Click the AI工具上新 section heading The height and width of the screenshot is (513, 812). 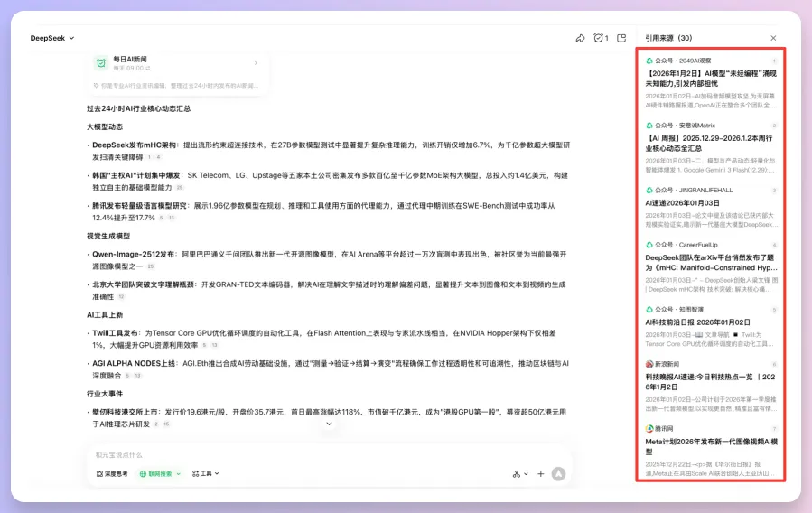point(105,314)
